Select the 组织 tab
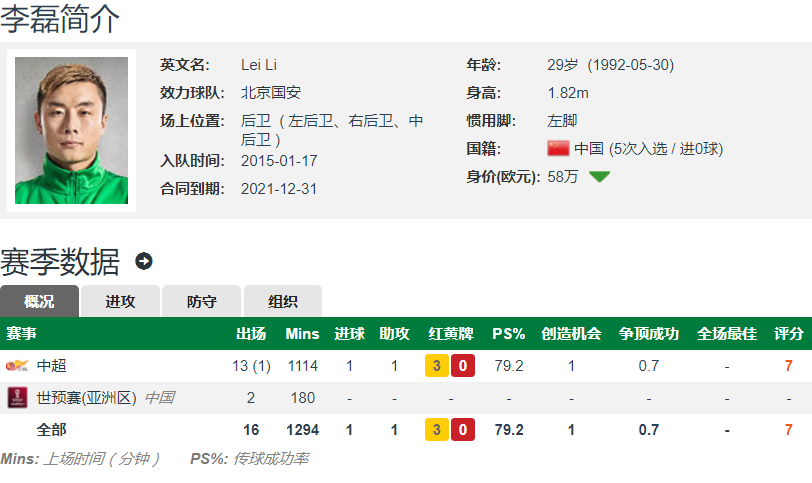Screen dimensions: 812x483 (283, 301)
